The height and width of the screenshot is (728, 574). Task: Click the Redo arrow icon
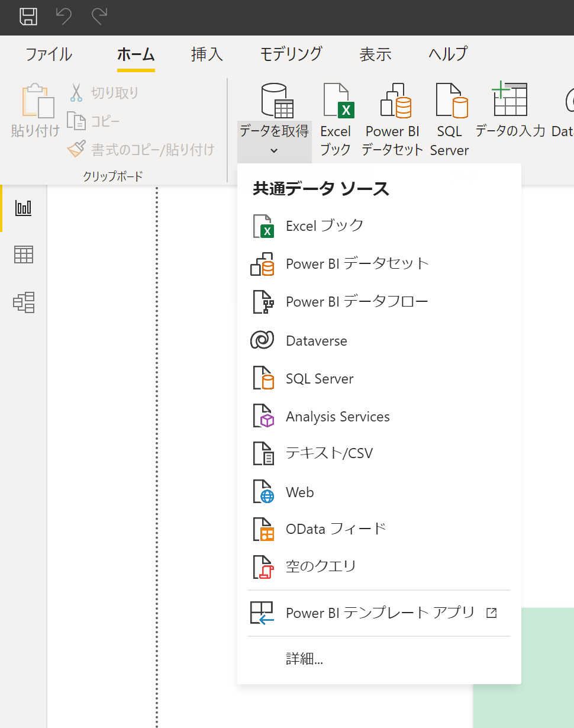(99, 17)
